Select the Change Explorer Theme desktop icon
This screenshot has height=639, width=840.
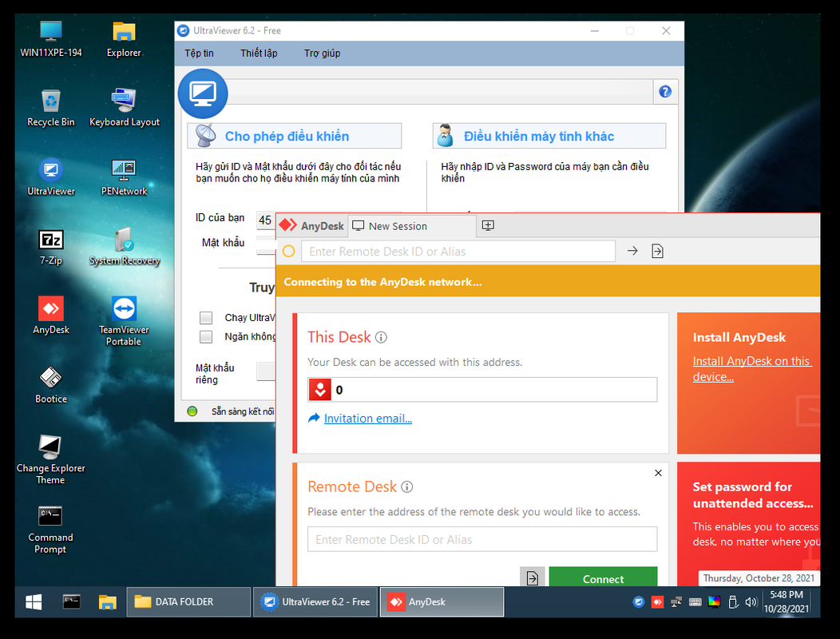pos(50,460)
